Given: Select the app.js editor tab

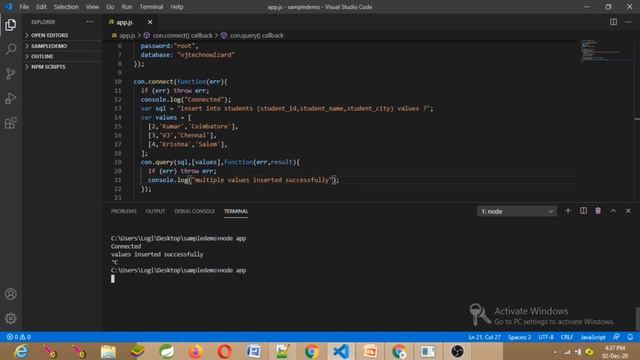Looking at the screenshot, I should [x=125, y=22].
